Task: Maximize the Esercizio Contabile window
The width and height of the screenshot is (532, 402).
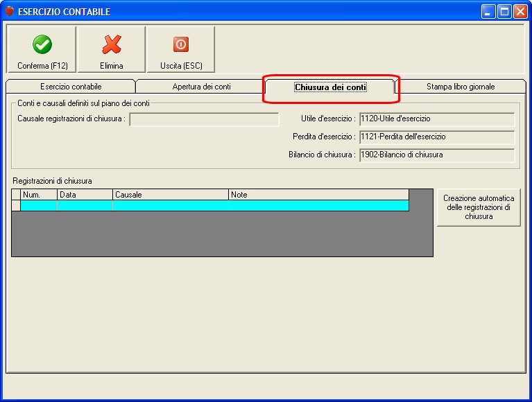Action: pyautogui.click(x=504, y=12)
